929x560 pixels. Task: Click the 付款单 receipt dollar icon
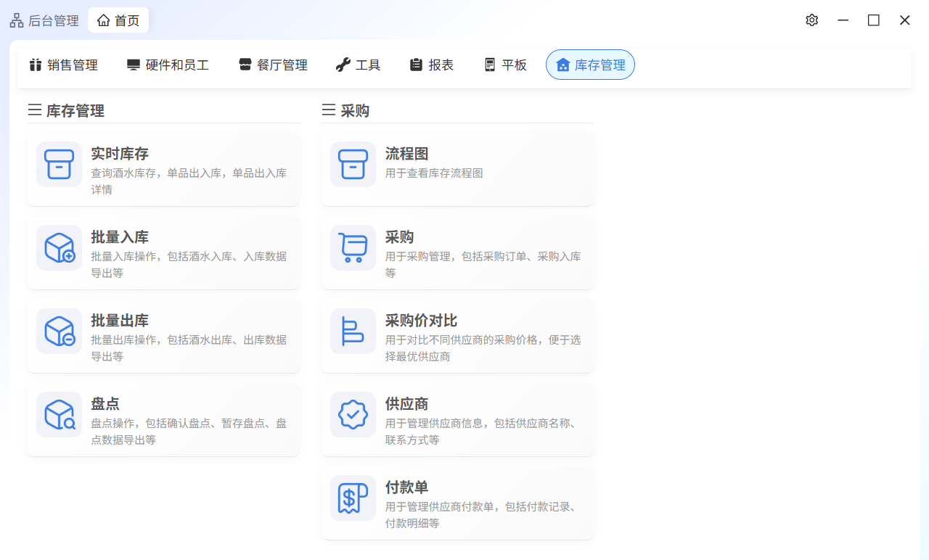353,498
